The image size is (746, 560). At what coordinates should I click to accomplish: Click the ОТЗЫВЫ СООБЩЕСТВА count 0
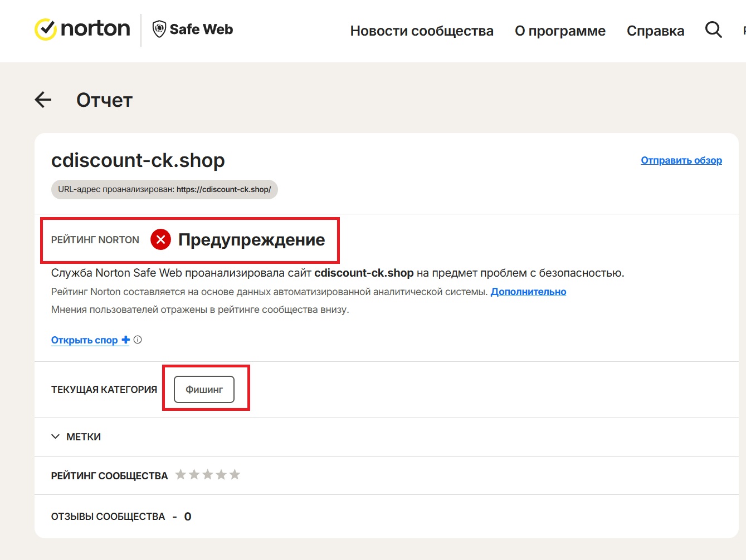(x=188, y=517)
